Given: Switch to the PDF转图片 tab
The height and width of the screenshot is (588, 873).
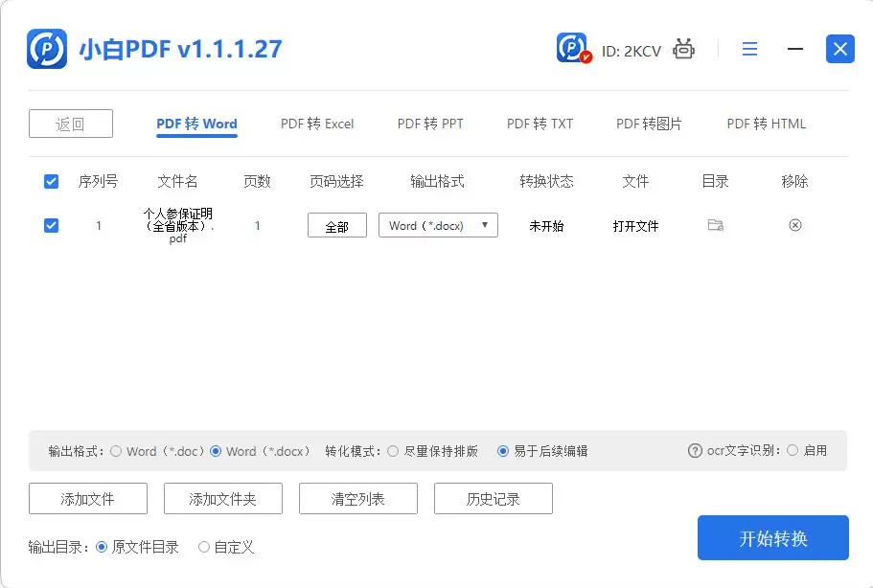Looking at the screenshot, I should click(x=649, y=124).
